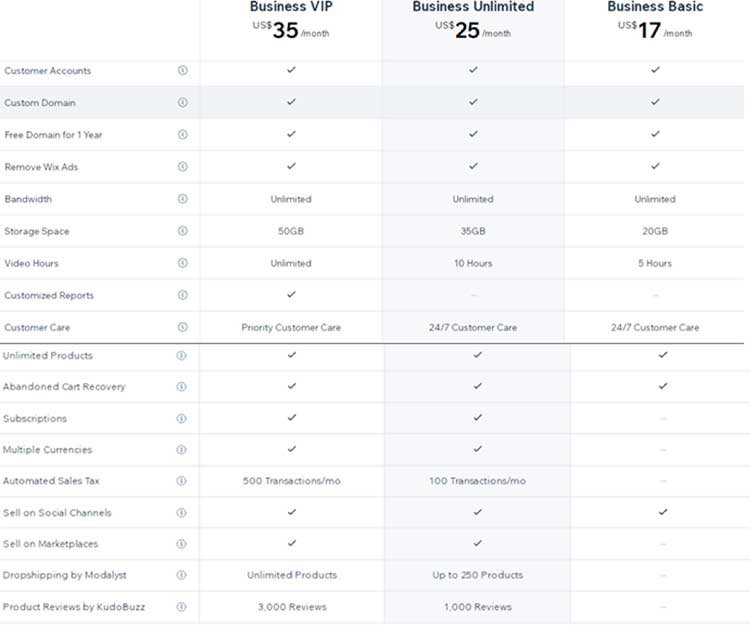750x628 pixels.
Task: Click the Remove Wix Ads info icon
Action: coord(183,167)
